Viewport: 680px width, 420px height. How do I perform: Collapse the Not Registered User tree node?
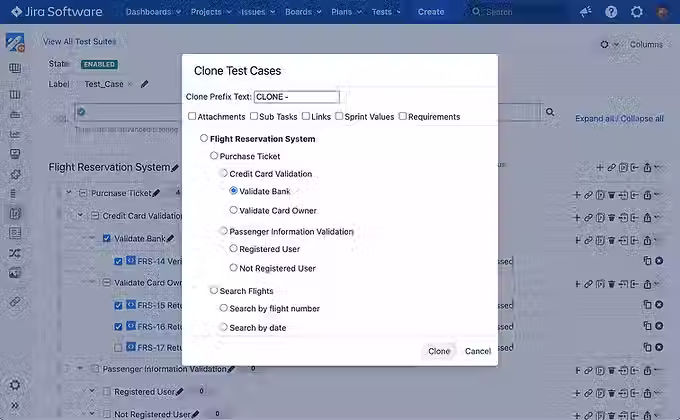pyautogui.click(x=92, y=413)
